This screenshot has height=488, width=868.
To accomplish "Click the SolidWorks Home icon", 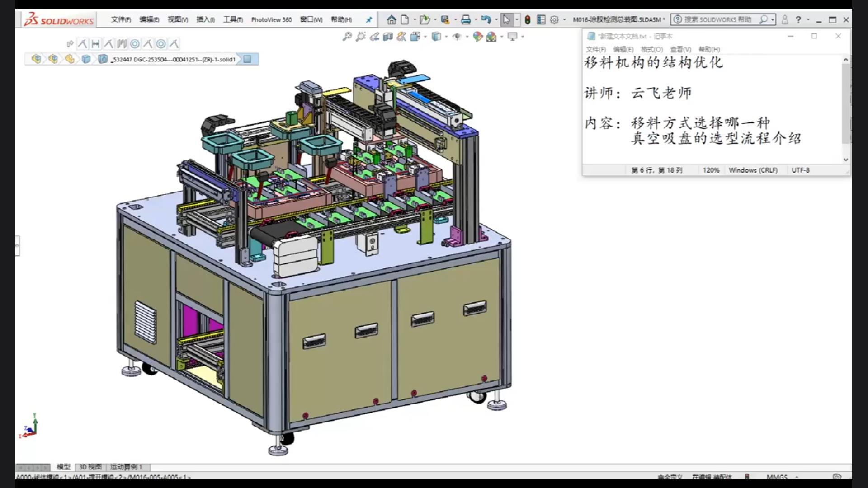I will 392,19.
